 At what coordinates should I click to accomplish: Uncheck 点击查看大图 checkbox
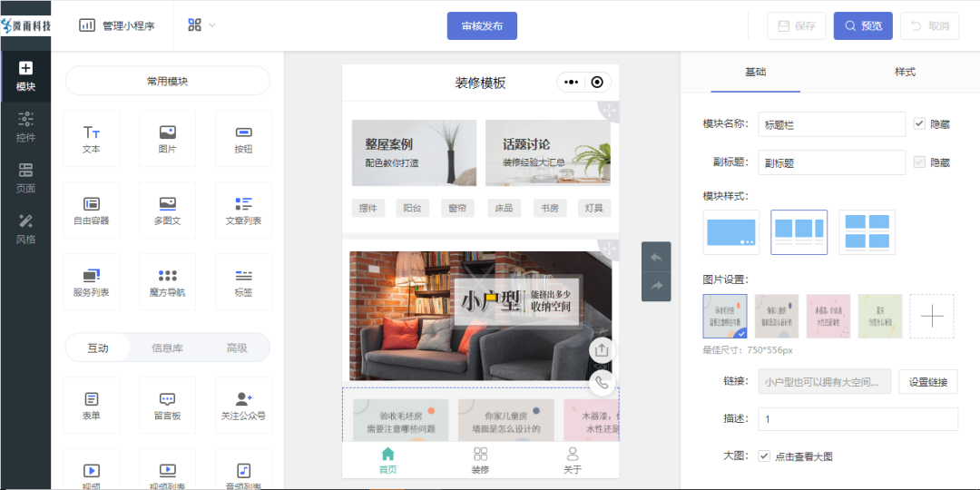764,456
